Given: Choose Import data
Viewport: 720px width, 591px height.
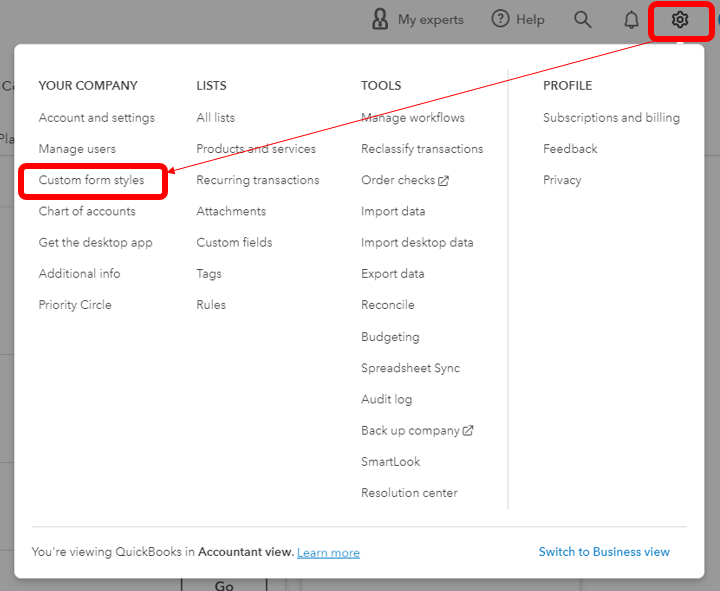Looking at the screenshot, I should [393, 211].
